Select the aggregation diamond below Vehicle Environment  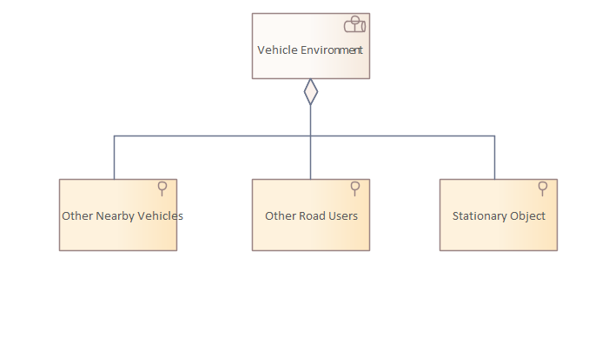311,91
